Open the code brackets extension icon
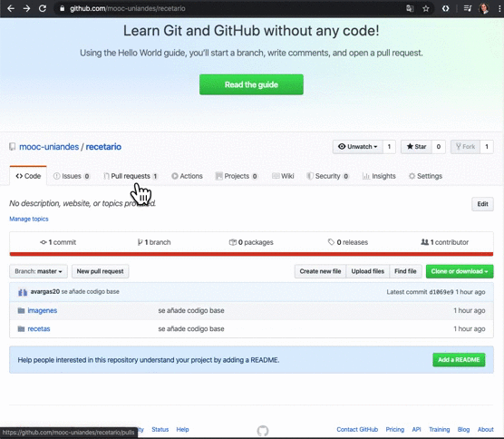Viewport: 504px width, 439px height. click(445, 8)
